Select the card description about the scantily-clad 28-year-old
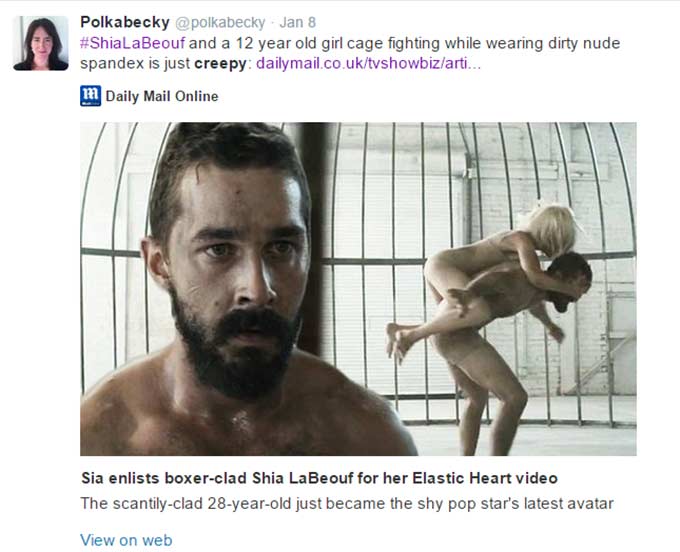 pyautogui.click(x=347, y=503)
